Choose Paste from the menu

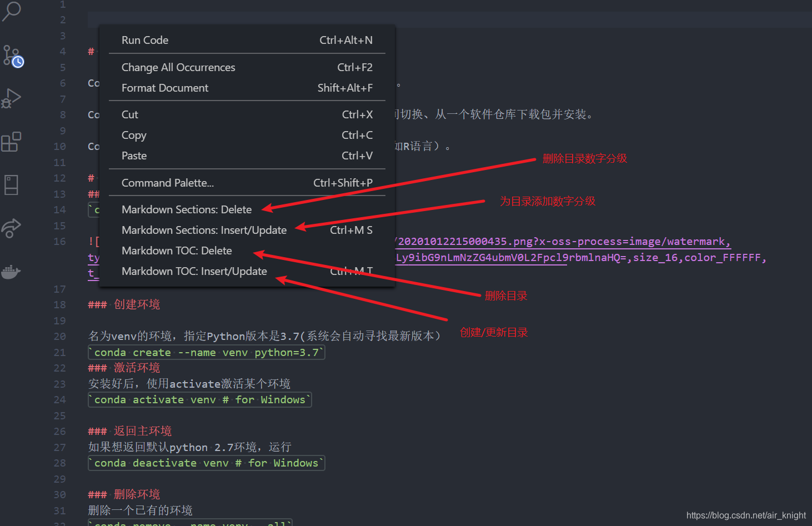[134, 156]
